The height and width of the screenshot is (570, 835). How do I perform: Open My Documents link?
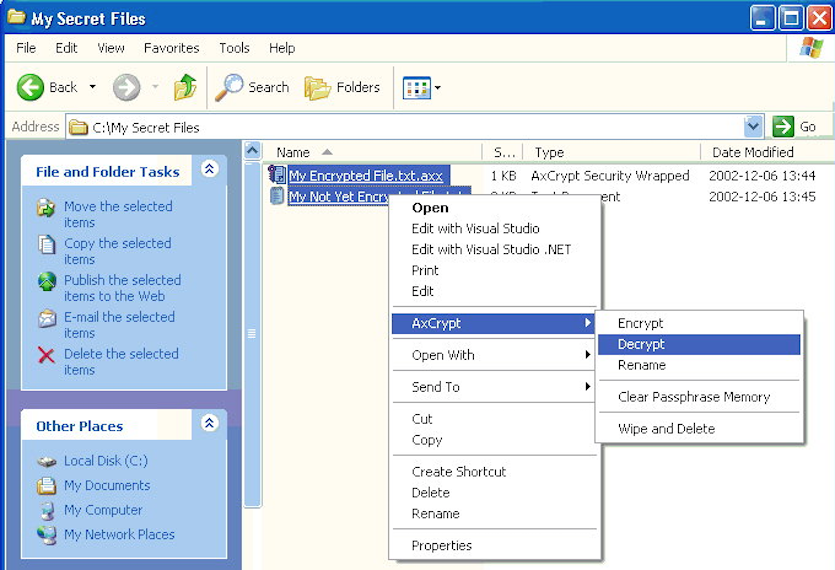point(107,485)
